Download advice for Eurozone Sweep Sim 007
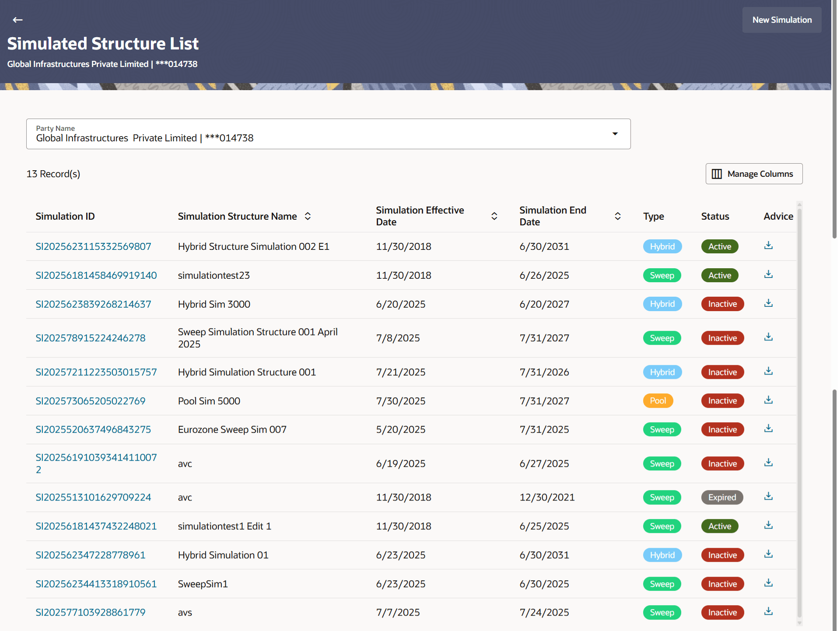Screen dimensions: 840x631 coord(768,429)
